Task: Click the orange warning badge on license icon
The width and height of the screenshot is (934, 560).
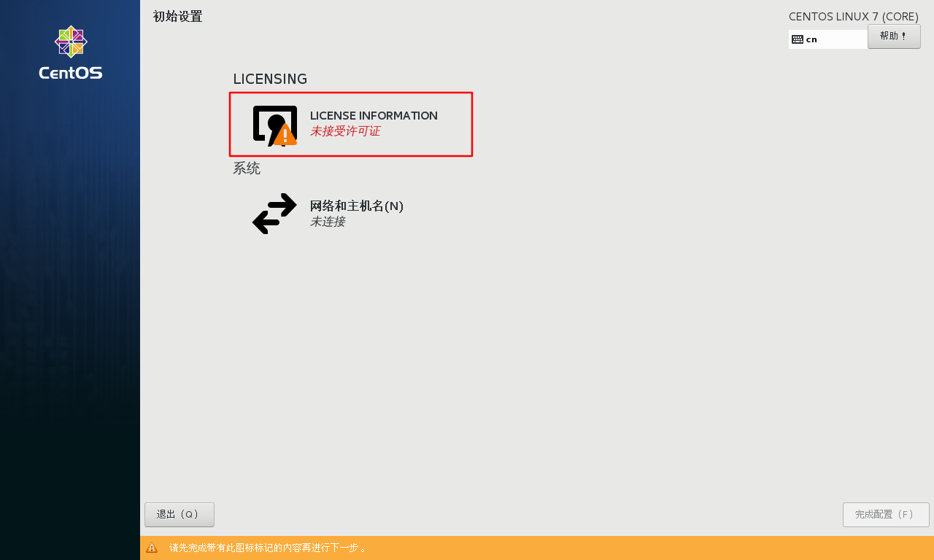Action: coord(285,135)
